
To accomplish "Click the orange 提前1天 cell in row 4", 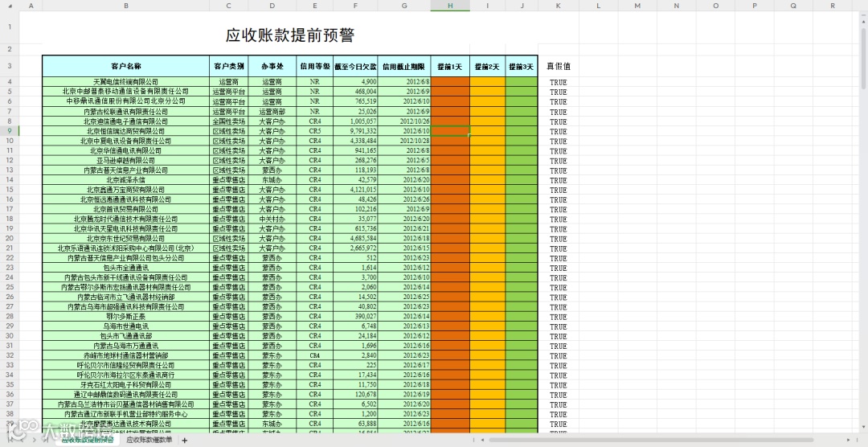I will click(x=450, y=82).
